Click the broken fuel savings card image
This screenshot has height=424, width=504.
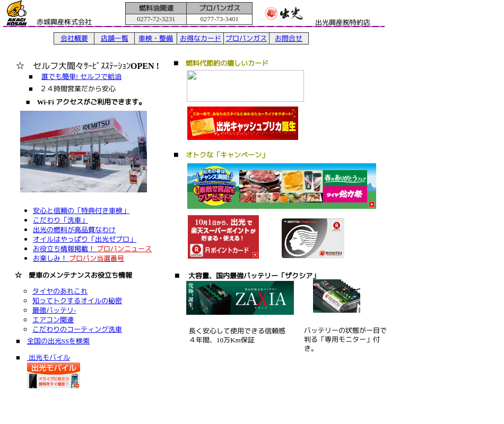[245, 86]
